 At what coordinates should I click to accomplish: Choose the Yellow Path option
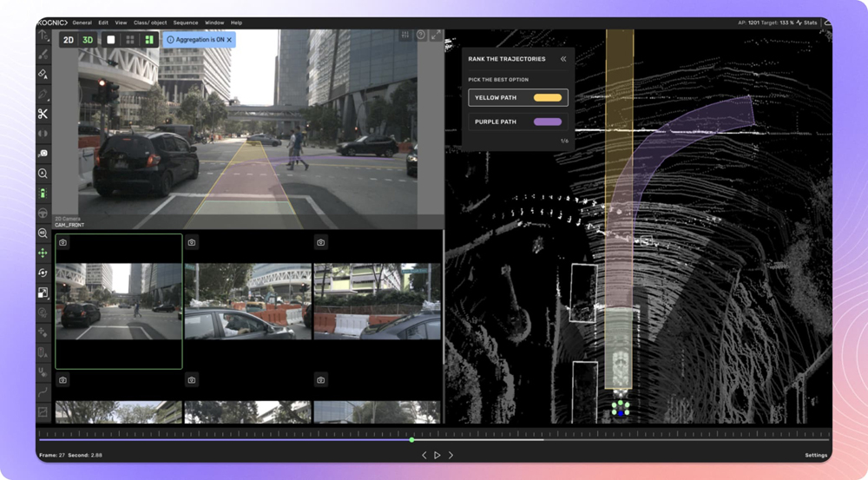(518, 98)
